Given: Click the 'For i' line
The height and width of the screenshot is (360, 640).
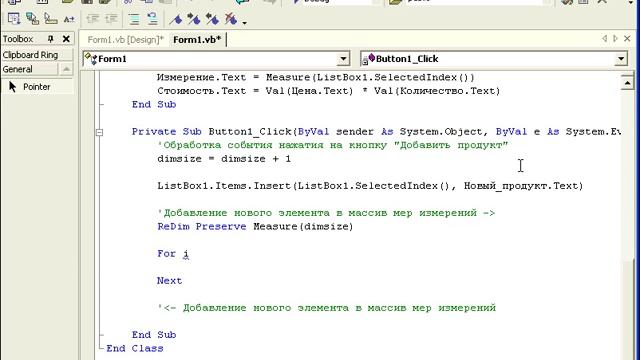Looking at the screenshot, I should (173, 253).
